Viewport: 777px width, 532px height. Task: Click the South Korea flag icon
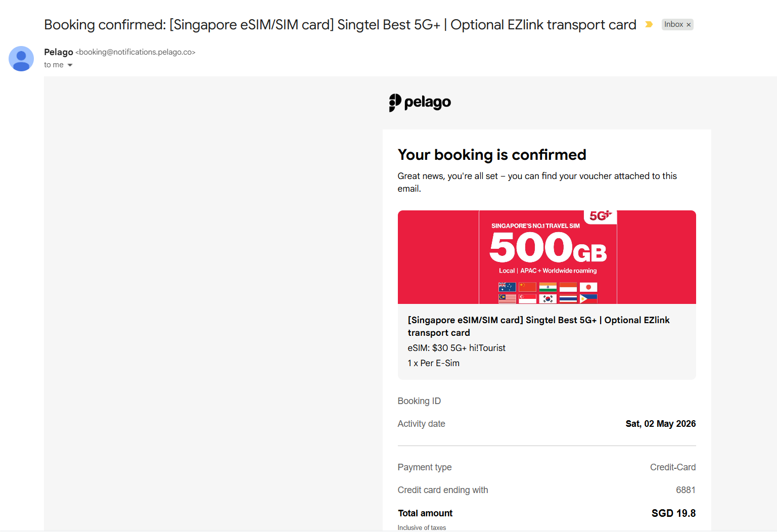(x=547, y=299)
